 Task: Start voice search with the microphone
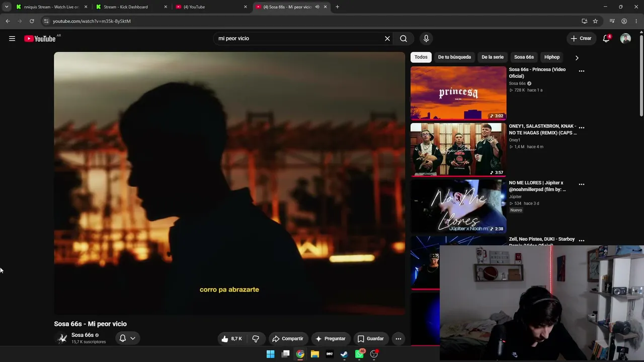click(426, 38)
